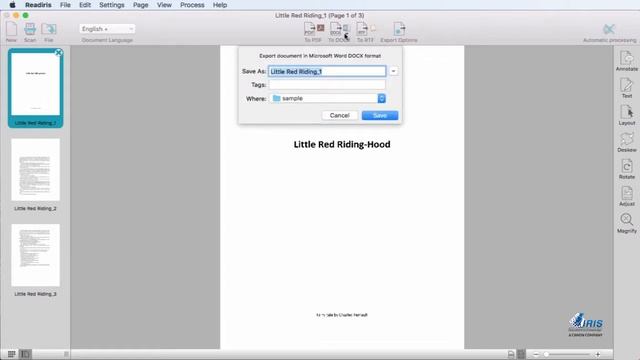
Task: Click the Automatic processing icon
Action: click(x=609, y=29)
